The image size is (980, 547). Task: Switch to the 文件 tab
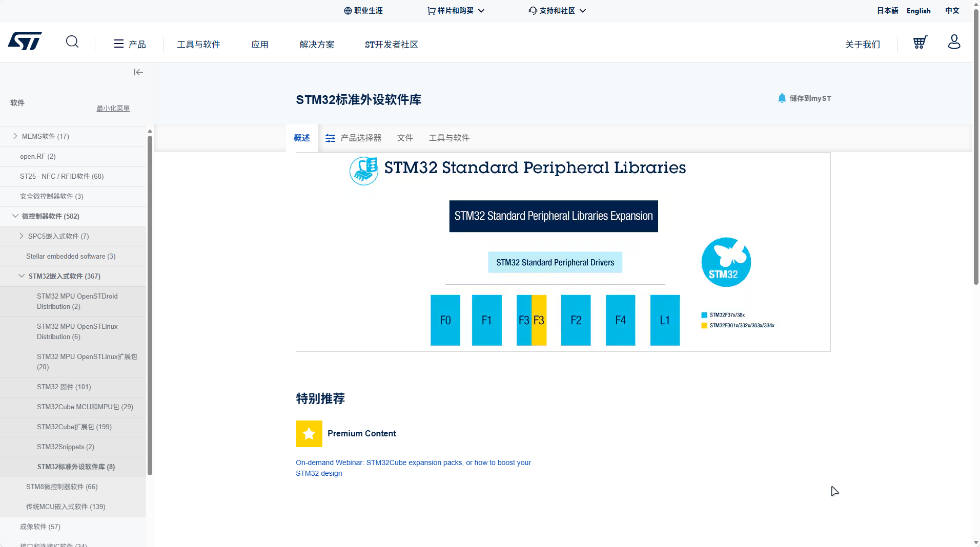(405, 138)
